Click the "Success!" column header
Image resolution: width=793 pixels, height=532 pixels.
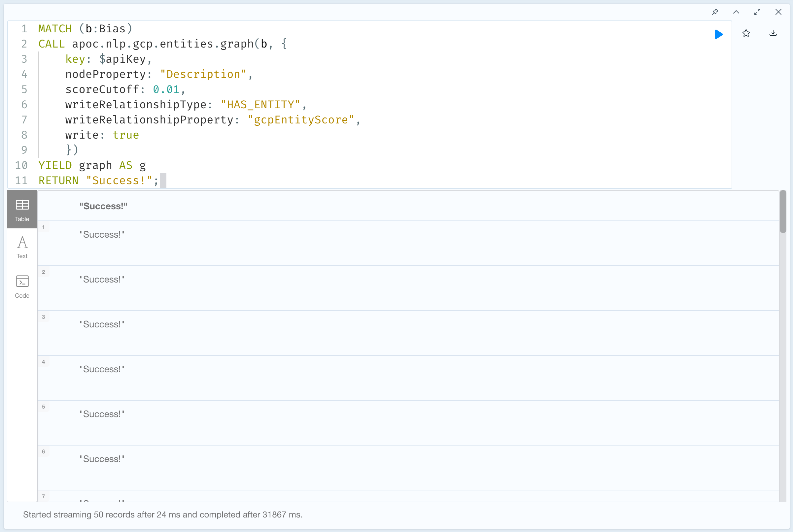point(103,206)
